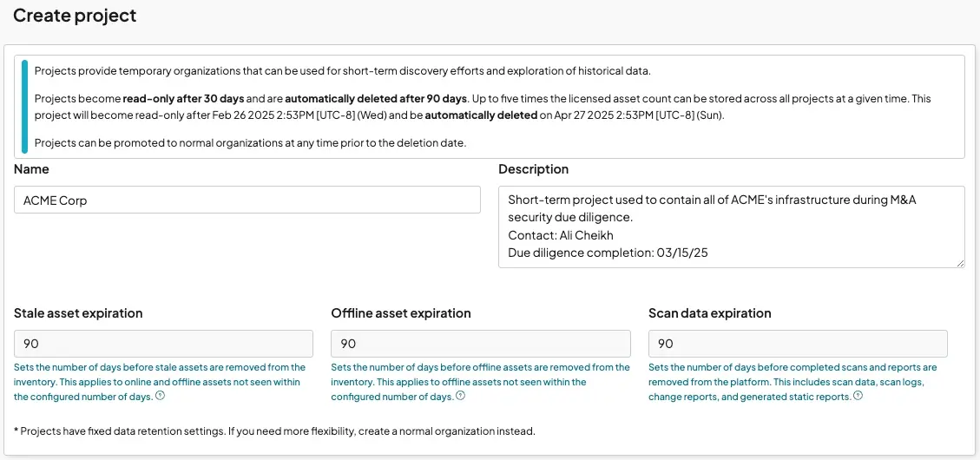Click the Description field label

[533, 169]
